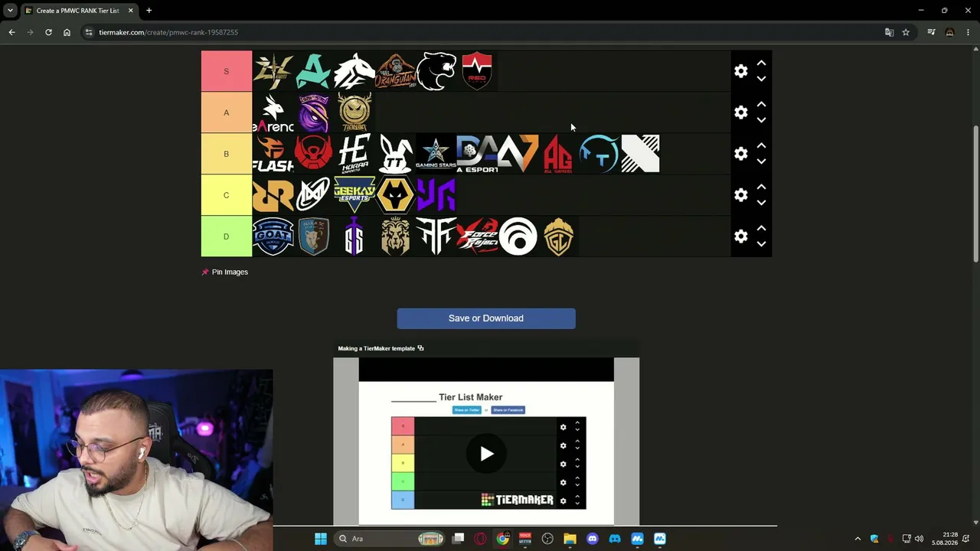Select the red S tier label

coord(227,71)
